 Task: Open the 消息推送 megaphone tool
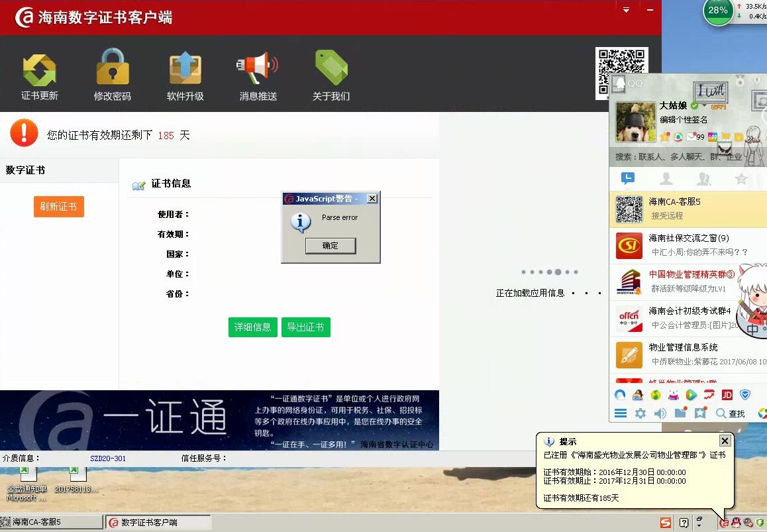(258, 76)
